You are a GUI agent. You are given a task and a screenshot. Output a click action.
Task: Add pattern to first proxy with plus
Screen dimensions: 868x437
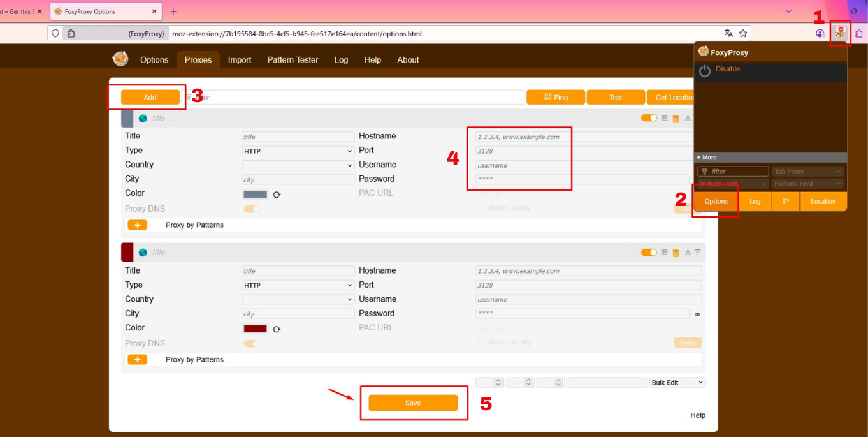(x=137, y=225)
